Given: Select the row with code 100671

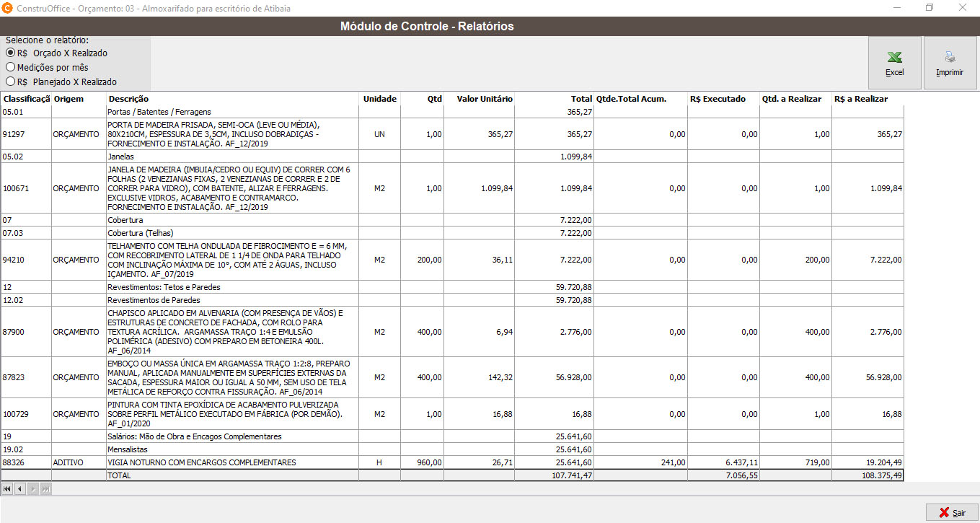Looking at the screenshot, I should coord(452,188).
